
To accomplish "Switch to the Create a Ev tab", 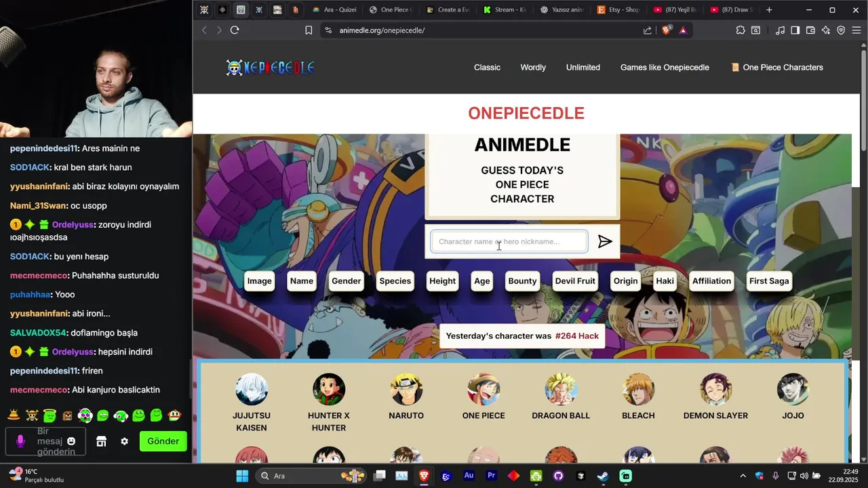I will click(x=448, y=10).
